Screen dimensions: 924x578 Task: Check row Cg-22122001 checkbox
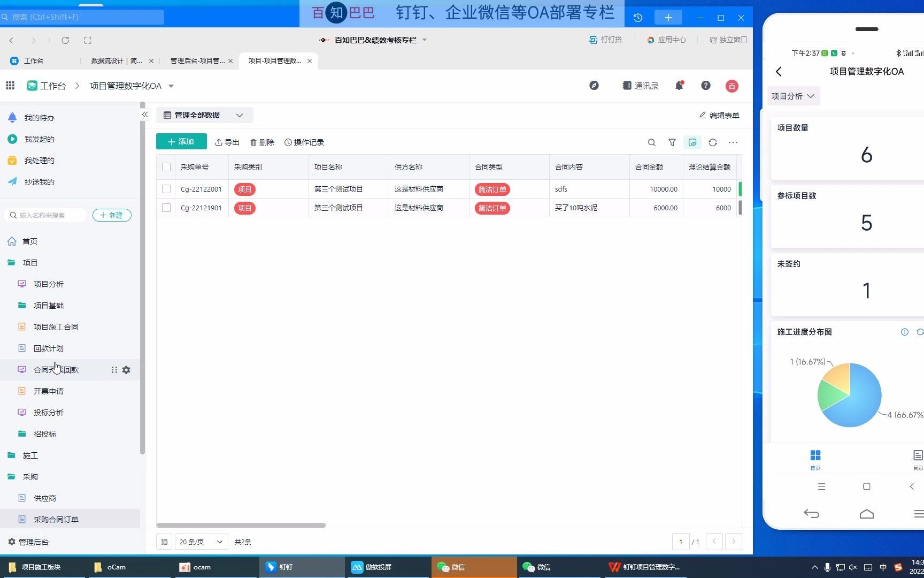pyautogui.click(x=166, y=189)
